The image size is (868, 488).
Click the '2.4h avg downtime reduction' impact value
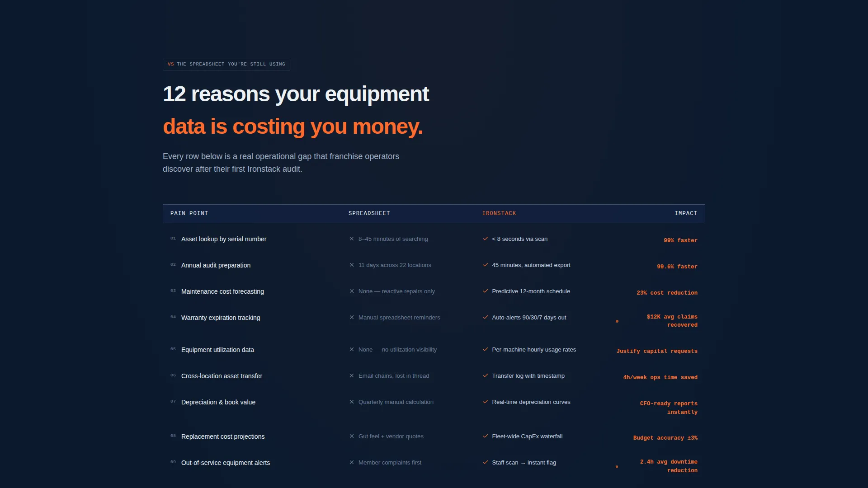(669, 466)
